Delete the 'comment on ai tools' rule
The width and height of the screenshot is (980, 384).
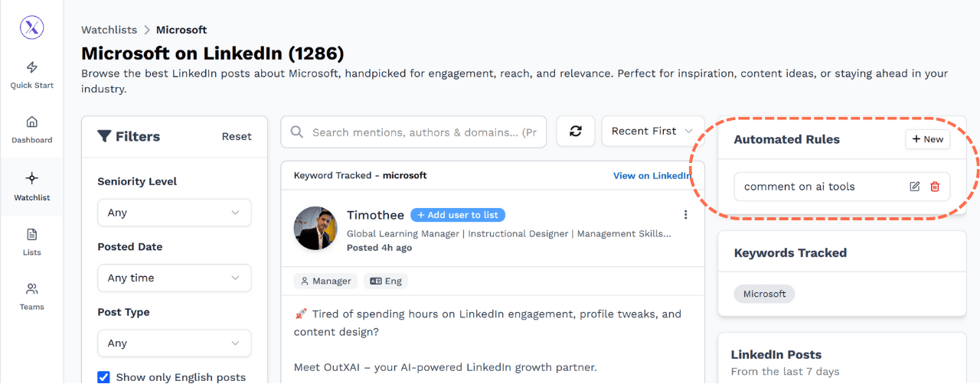click(935, 187)
